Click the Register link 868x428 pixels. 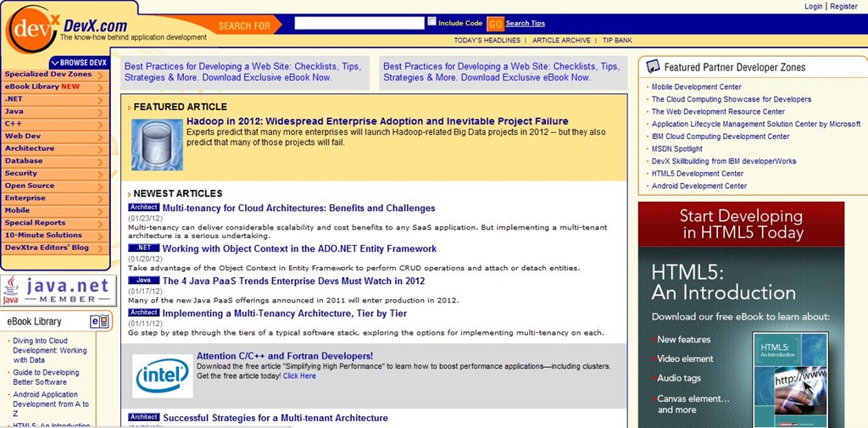[843, 7]
